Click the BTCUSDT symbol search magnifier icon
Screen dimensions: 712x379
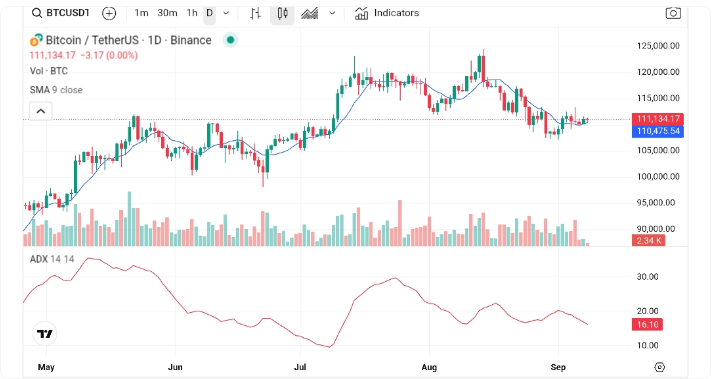(37, 13)
